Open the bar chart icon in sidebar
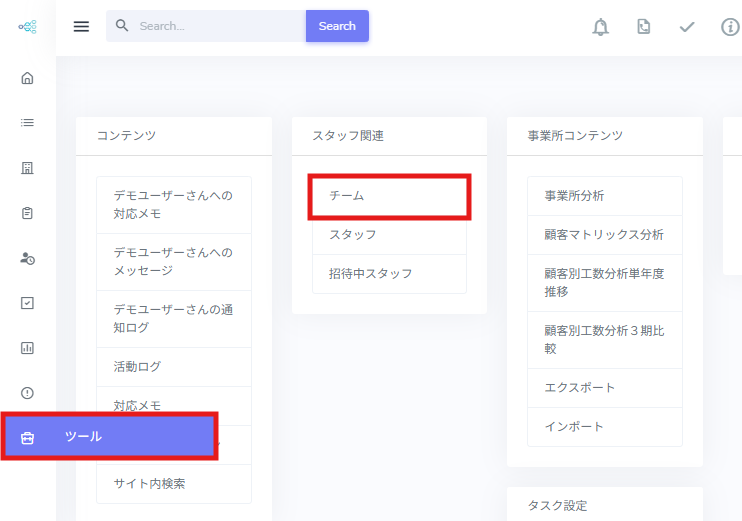This screenshot has width=742, height=521. coord(28,348)
